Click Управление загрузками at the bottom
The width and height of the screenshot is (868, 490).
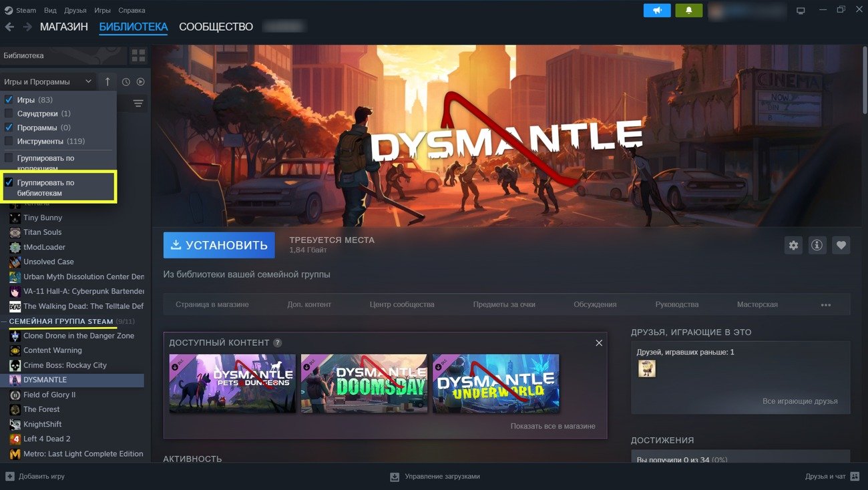pos(442,477)
